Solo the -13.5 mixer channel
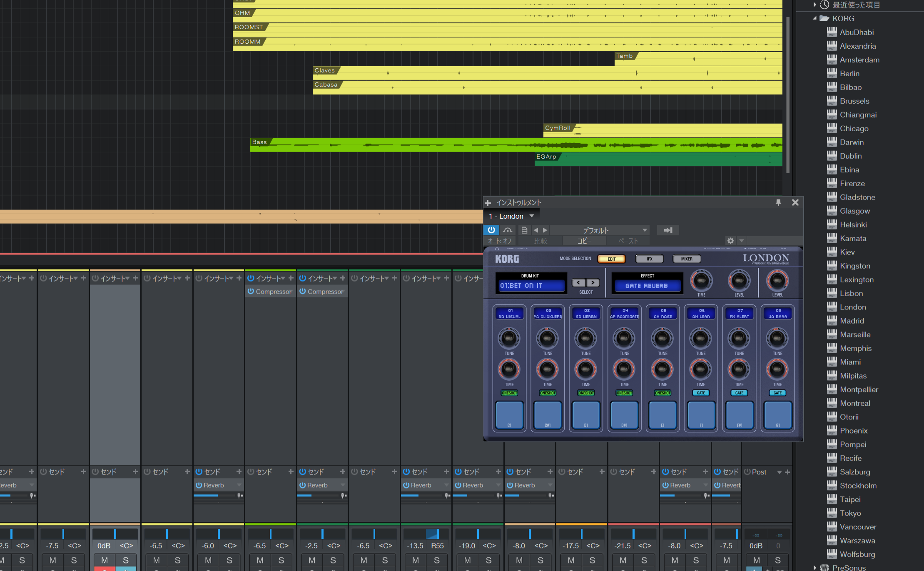This screenshot has height=571, width=924. click(436, 560)
